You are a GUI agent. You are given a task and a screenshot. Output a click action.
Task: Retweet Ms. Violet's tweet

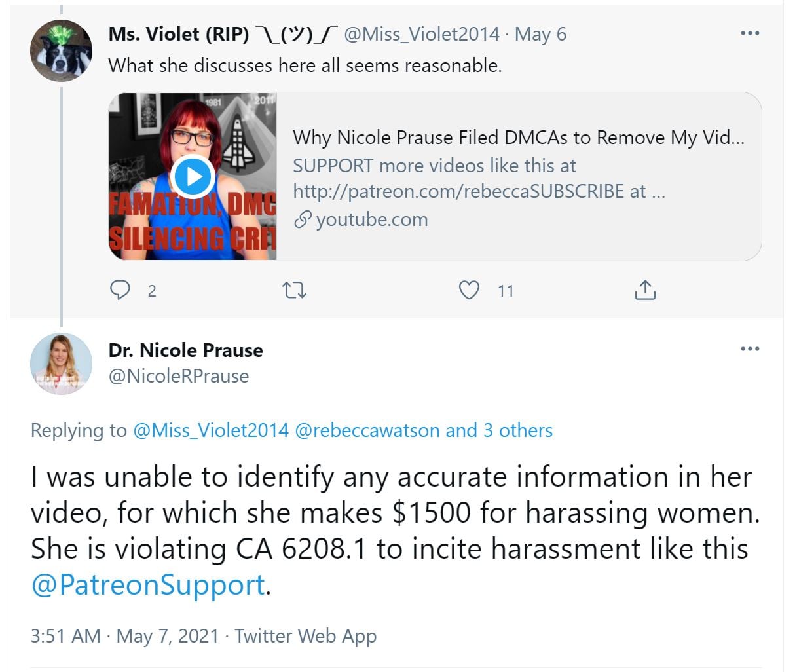pyautogui.click(x=294, y=289)
